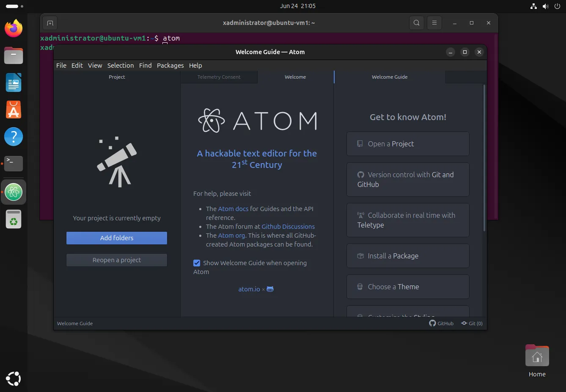
Task: Switch to the Telemetry Consent tab
Action: coord(219,77)
